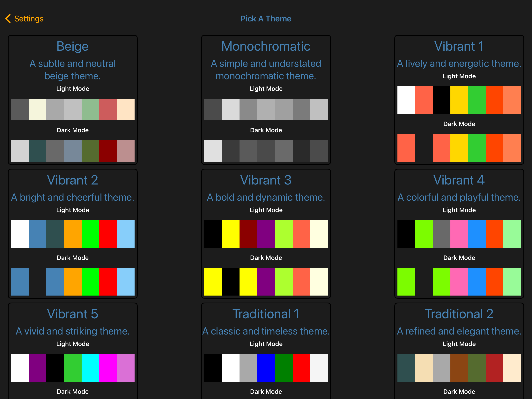
Task: Choose the Vibrant 3 theme title
Action: [266, 180]
